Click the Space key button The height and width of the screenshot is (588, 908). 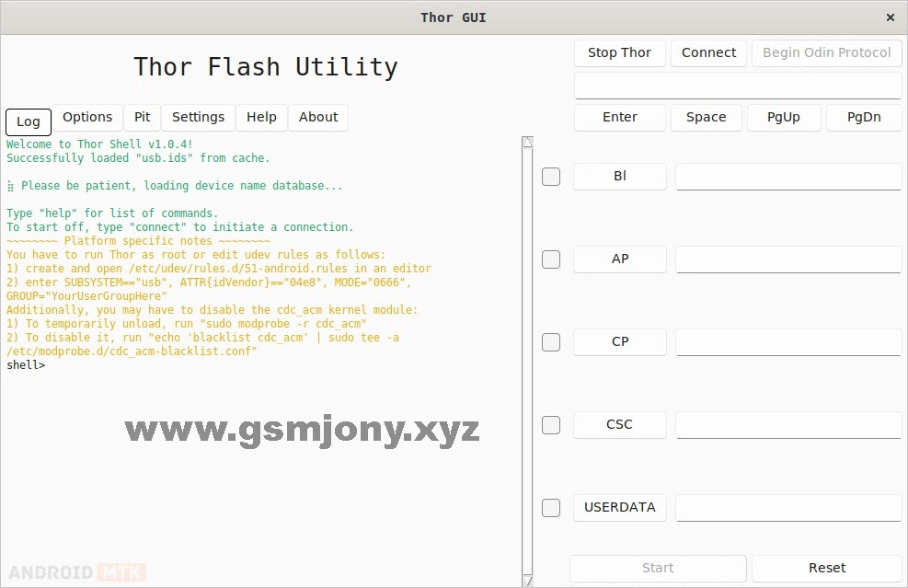706,118
